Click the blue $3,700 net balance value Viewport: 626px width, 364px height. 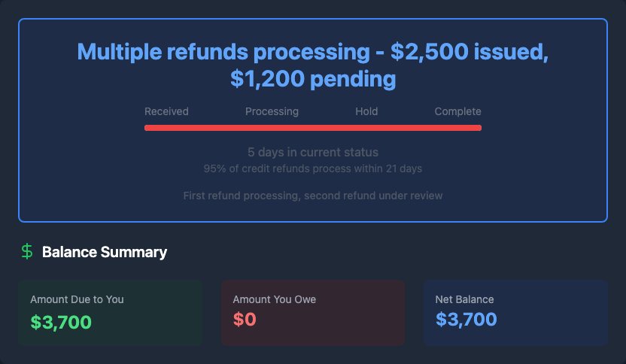[466, 320]
